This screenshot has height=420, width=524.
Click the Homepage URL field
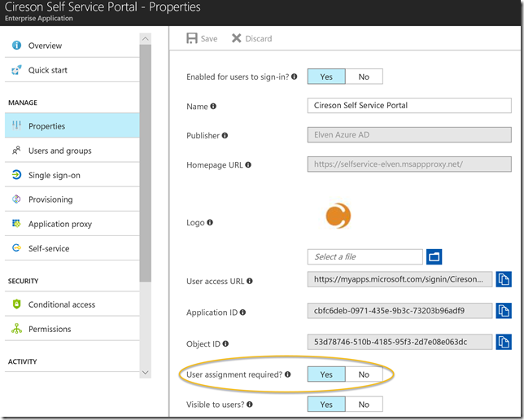(x=409, y=164)
